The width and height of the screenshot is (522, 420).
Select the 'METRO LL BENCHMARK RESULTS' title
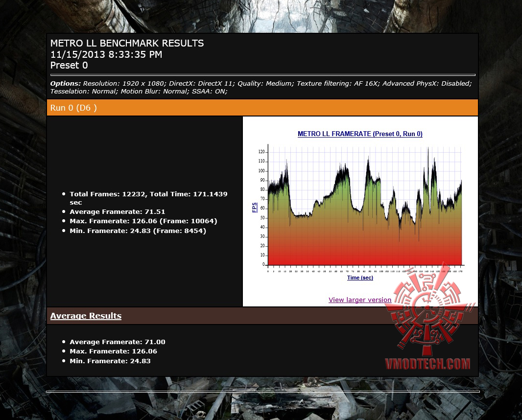127,43
